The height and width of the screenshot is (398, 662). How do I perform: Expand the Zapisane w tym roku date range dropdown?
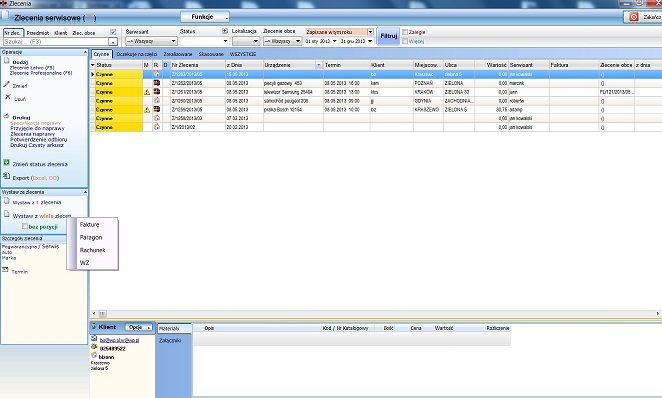370,32
